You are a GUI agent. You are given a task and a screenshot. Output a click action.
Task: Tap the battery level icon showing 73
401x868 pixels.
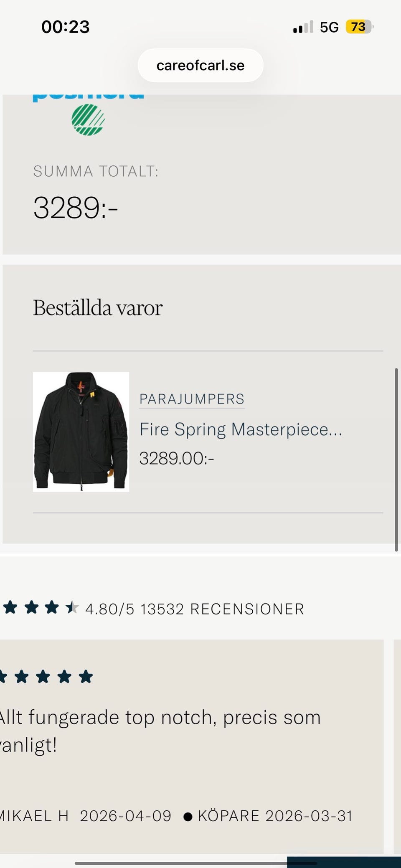[x=359, y=27]
